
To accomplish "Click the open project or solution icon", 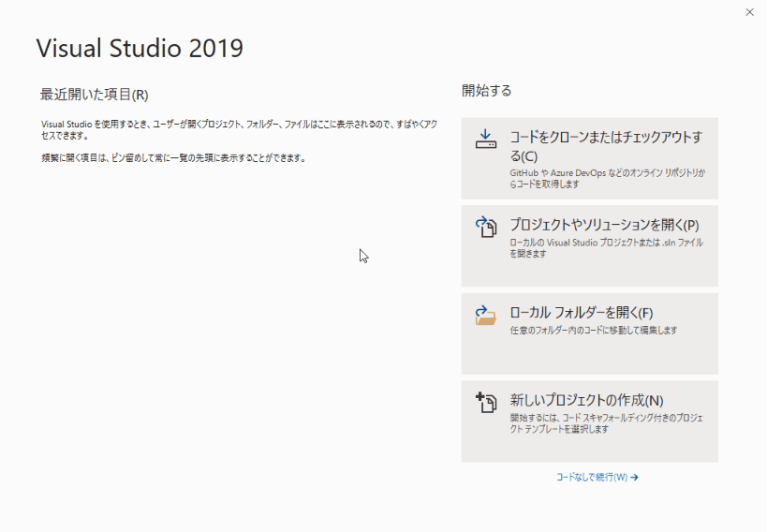I will point(486,227).
